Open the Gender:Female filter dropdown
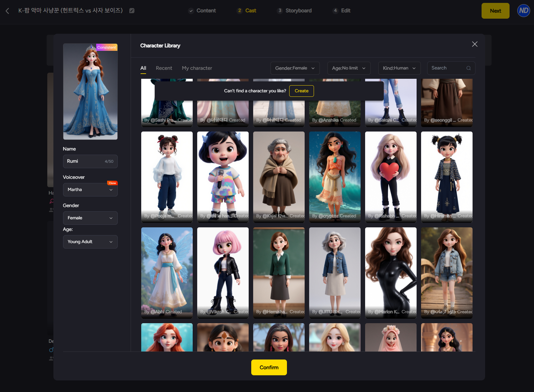Screen dimensions: 534x392 pos(295,68)
